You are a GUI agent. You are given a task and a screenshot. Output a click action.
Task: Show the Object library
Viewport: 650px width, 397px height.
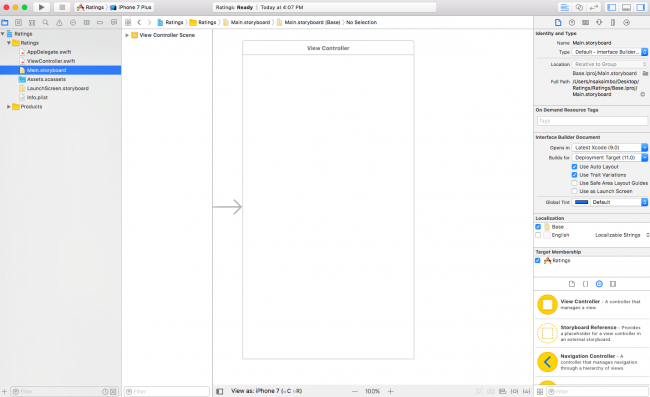pos(599,284)
